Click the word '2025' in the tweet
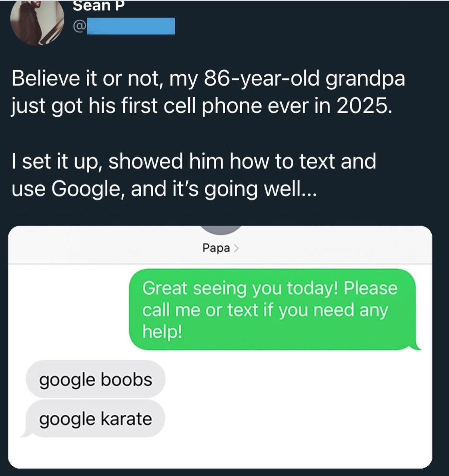The image size is (449, 476). tap(361, 106)
